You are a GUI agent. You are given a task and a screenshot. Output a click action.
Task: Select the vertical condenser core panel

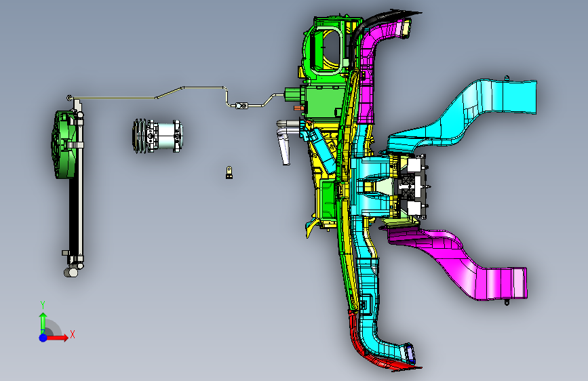click(75, 214)
